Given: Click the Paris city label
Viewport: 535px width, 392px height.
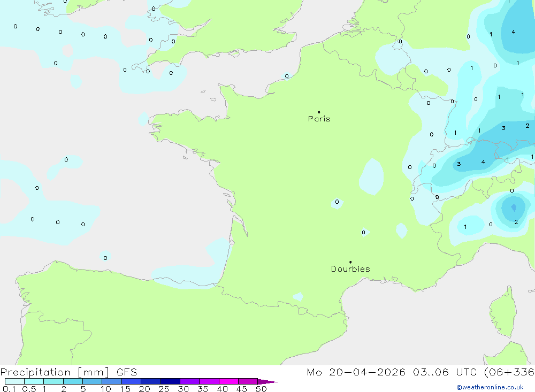Looking at the screenshot, I should tap(319, 119).
